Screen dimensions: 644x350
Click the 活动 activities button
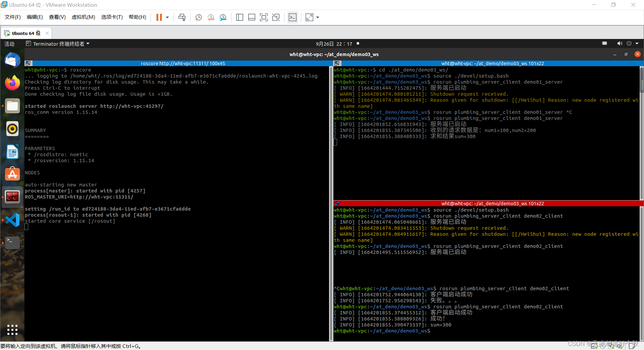[x=9, y=44]
